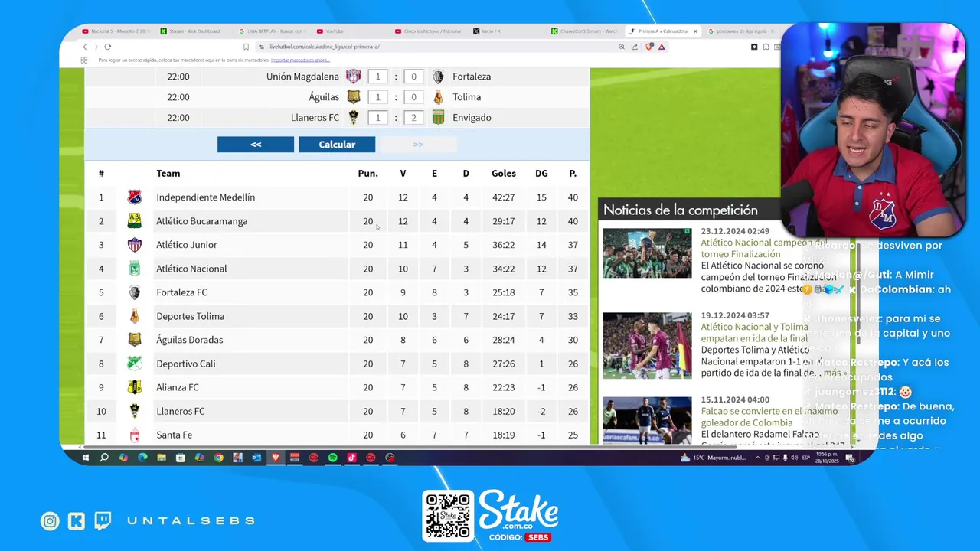Open File Explorer from taskbar
The image size is (980, 551).
pyautogui.click(x=162, y=458)
